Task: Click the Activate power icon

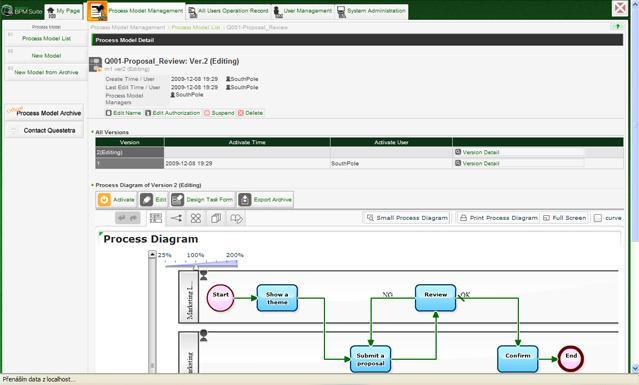Action: click(x=104, y=200)
